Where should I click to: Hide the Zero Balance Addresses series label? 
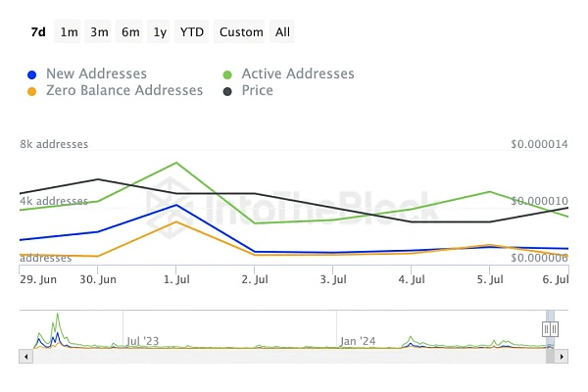[124, 90]
